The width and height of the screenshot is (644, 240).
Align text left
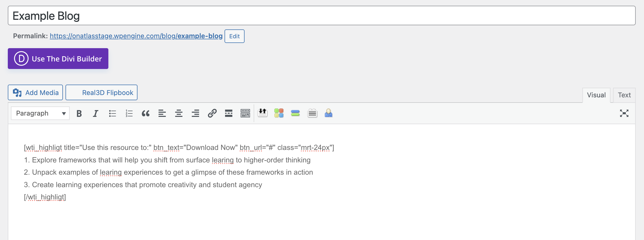click(162, 113)
